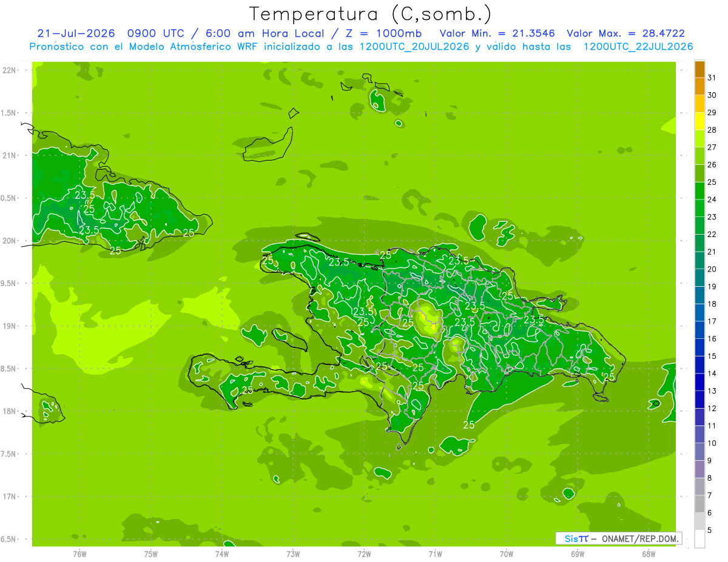Click the "18N" latitude axis label
Viewport: 728px width, 562px height.
point(8,411)
